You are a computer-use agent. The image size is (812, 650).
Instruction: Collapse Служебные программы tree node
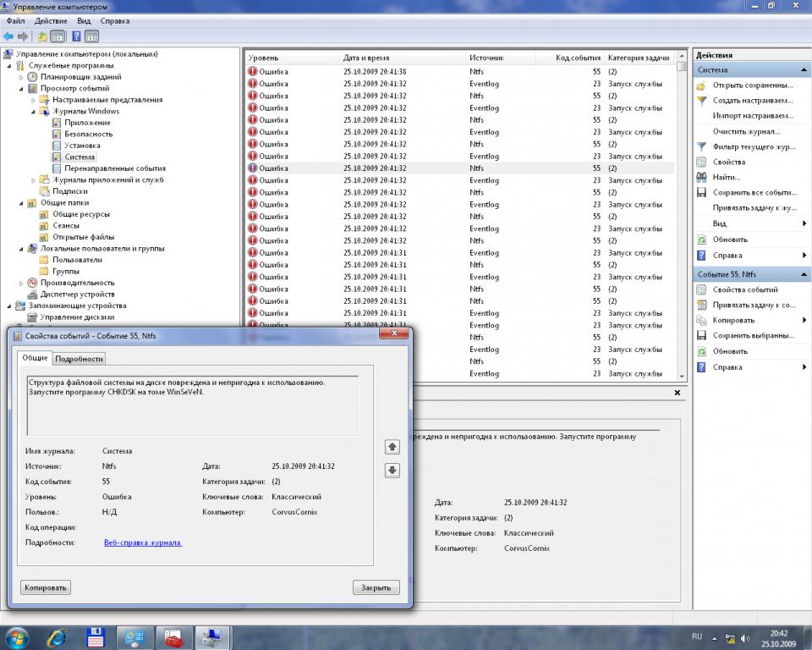[9, 66]
